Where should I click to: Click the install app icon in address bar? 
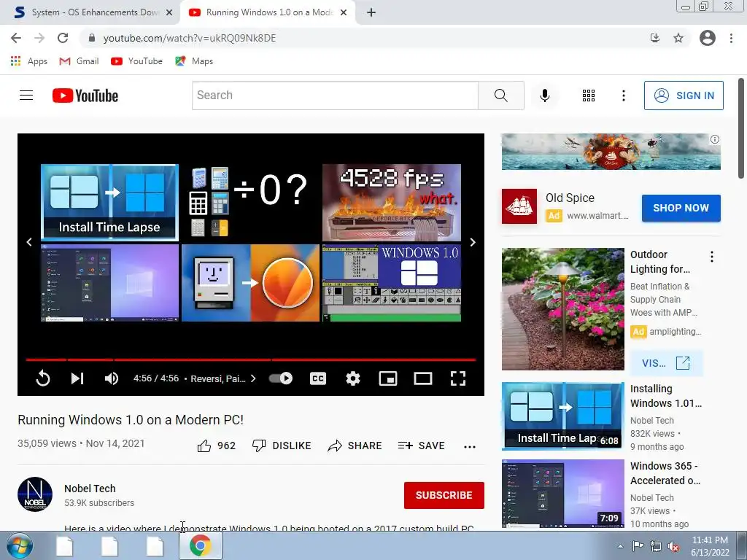(x=655, y=38)
